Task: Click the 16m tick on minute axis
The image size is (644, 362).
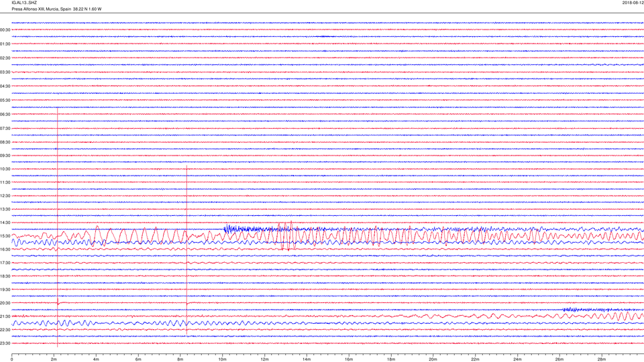Action: pyautogui.click(x=349, y=359)
